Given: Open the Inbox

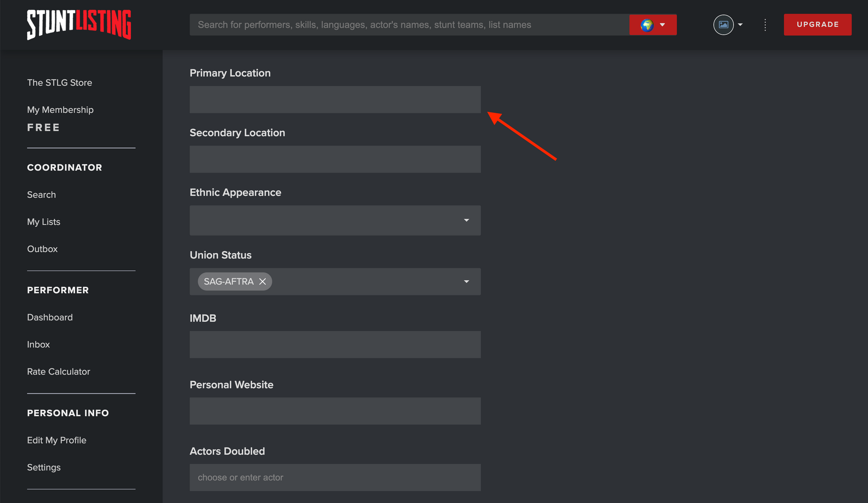Looking at the screenshot, I should [x=38, y=344].
